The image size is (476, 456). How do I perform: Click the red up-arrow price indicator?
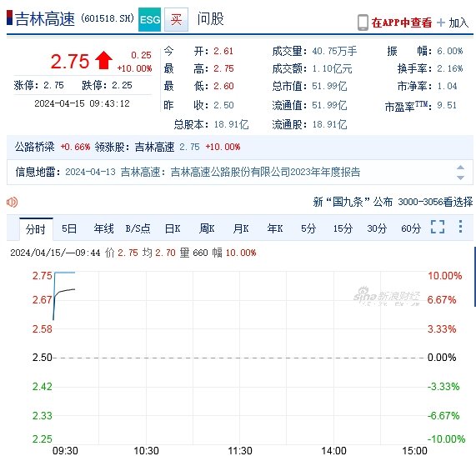click(x=103, y=60)
